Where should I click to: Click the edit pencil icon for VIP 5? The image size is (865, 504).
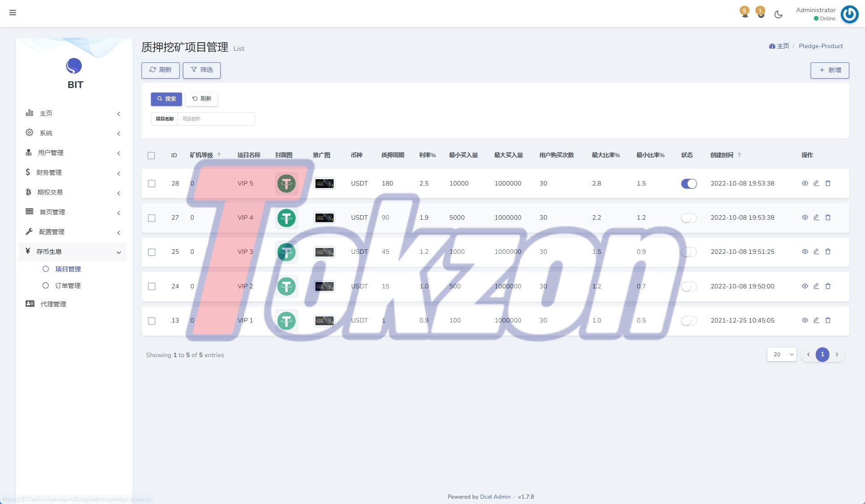816,183
